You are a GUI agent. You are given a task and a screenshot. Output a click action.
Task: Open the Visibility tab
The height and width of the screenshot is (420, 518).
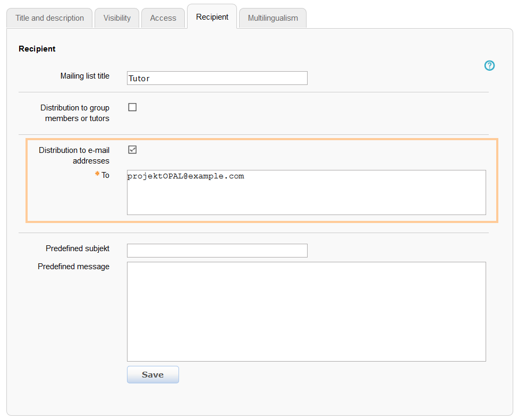(x=116, y=18)
